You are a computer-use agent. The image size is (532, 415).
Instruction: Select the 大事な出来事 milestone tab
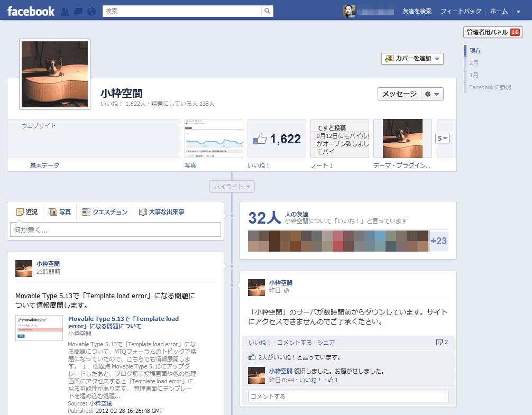coord(161,212)
